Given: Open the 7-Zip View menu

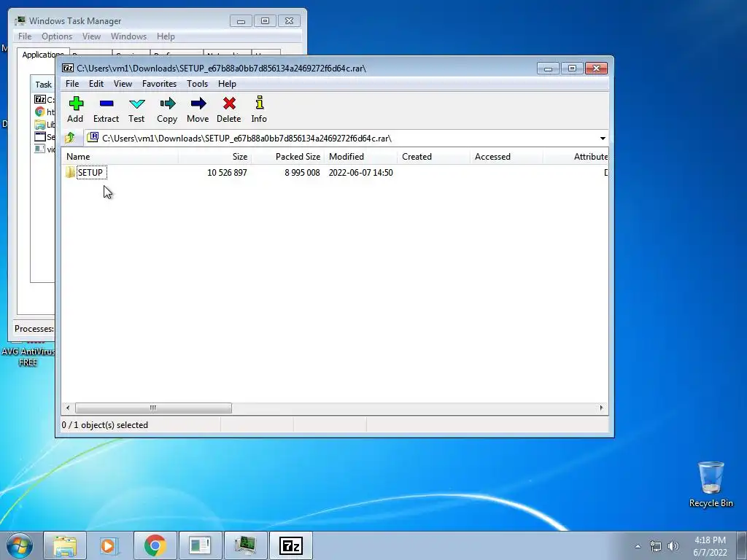Looking at the screenshot, I should pos(123,84).
